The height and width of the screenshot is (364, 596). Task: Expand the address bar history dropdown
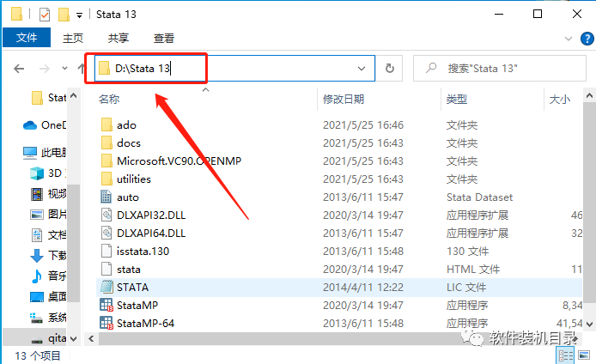(362, 69)
